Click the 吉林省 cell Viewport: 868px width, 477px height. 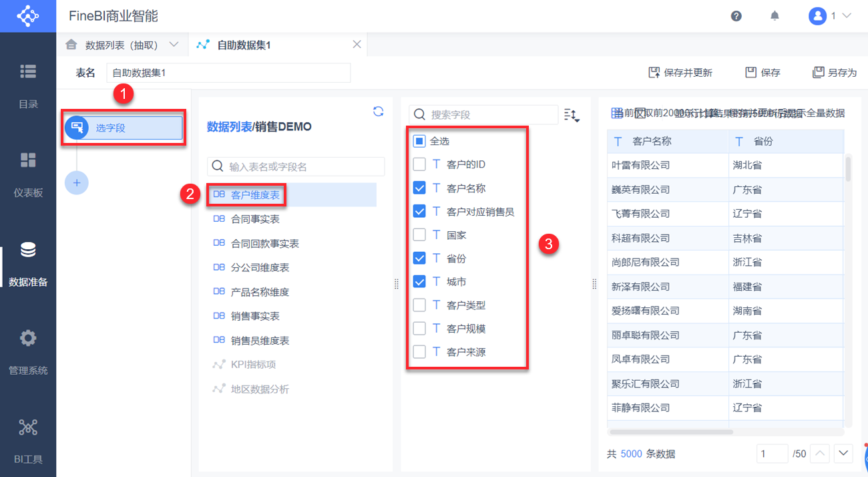pyautogui.click(x=787, y=238)
